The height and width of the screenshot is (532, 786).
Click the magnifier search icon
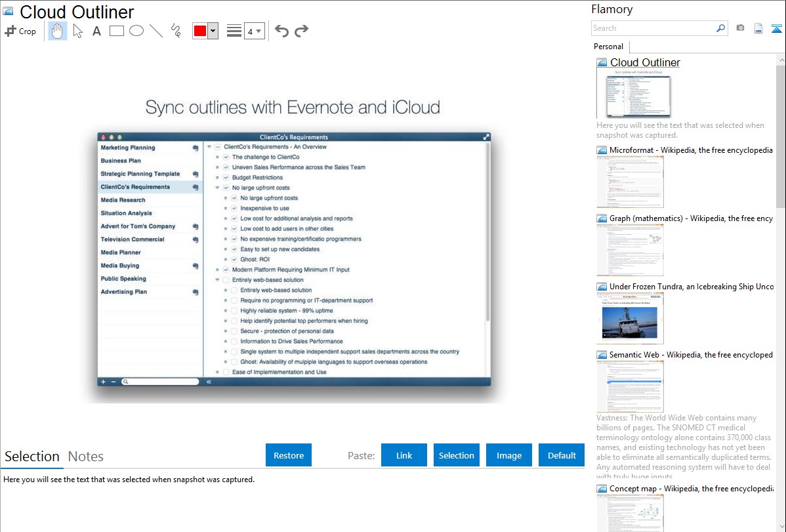[720, 28]
